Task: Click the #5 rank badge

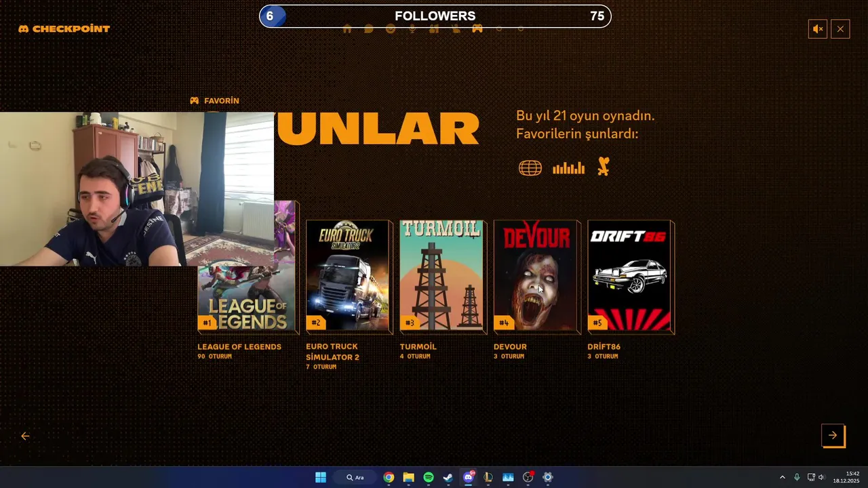Action: point(597,323)
